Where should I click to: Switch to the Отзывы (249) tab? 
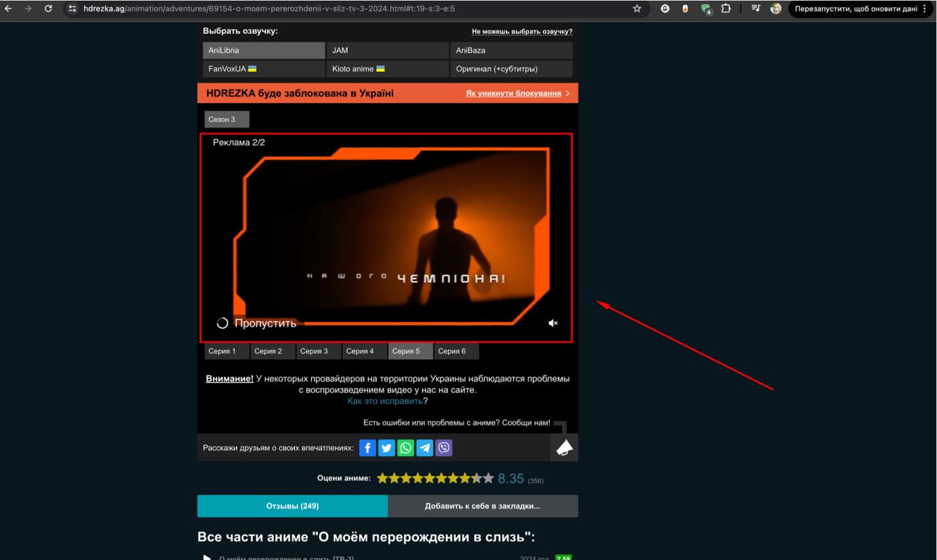[x=292, y=506]
